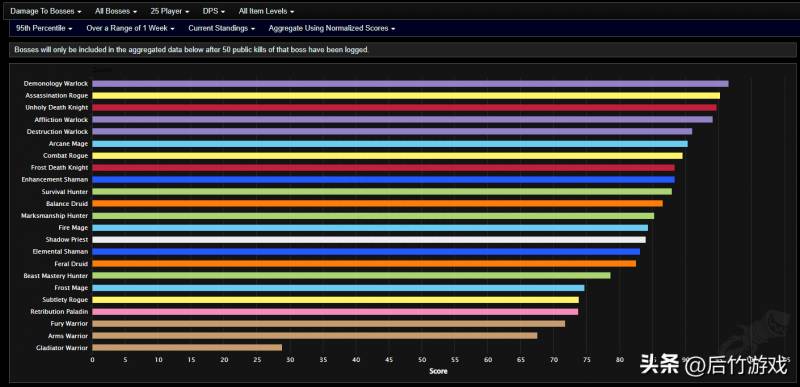Click the Enhancement Shaman bar
800x387 pixels.
383,179
